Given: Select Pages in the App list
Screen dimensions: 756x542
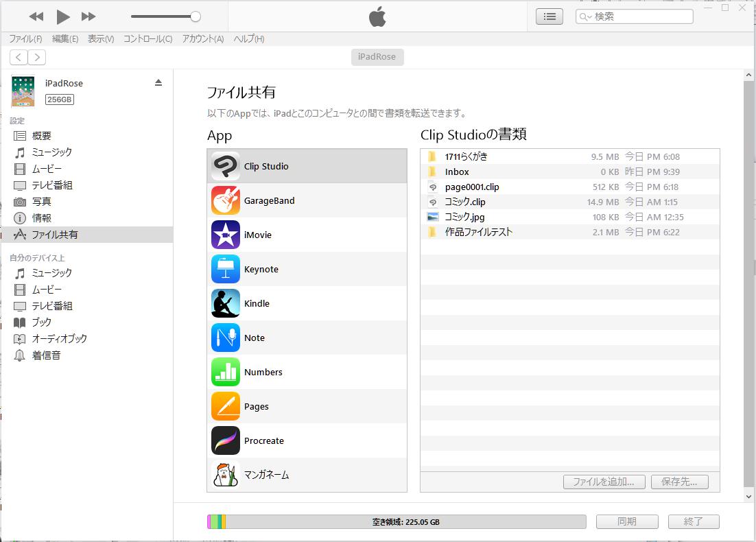Looking at the screenshot, I should (x=307, y=406).
